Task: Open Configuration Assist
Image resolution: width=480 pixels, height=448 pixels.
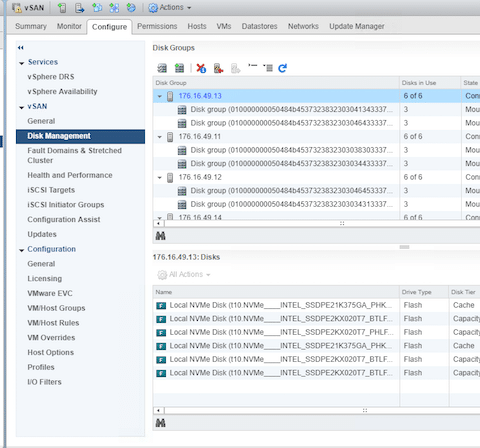Action: click(x=64, y=219)
